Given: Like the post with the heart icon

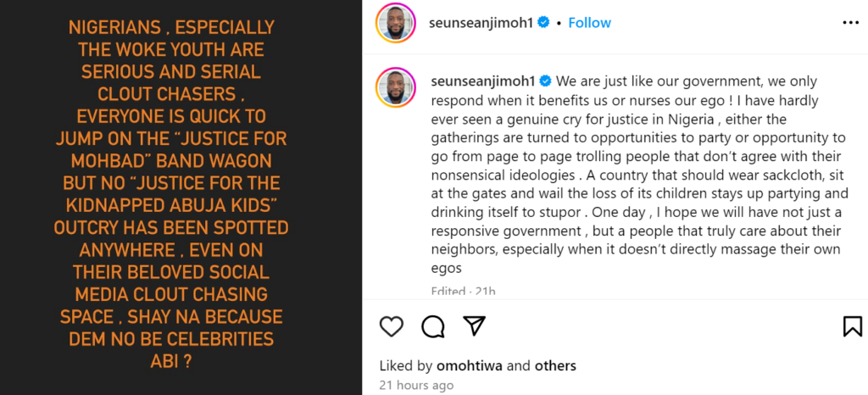Looking at the screenshot, I should (x=391, y=326).
